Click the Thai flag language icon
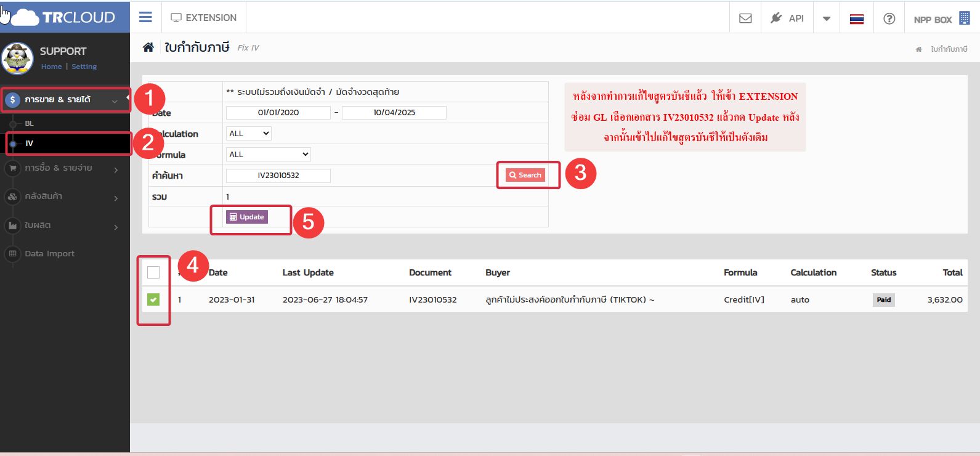 coord(856,18)
